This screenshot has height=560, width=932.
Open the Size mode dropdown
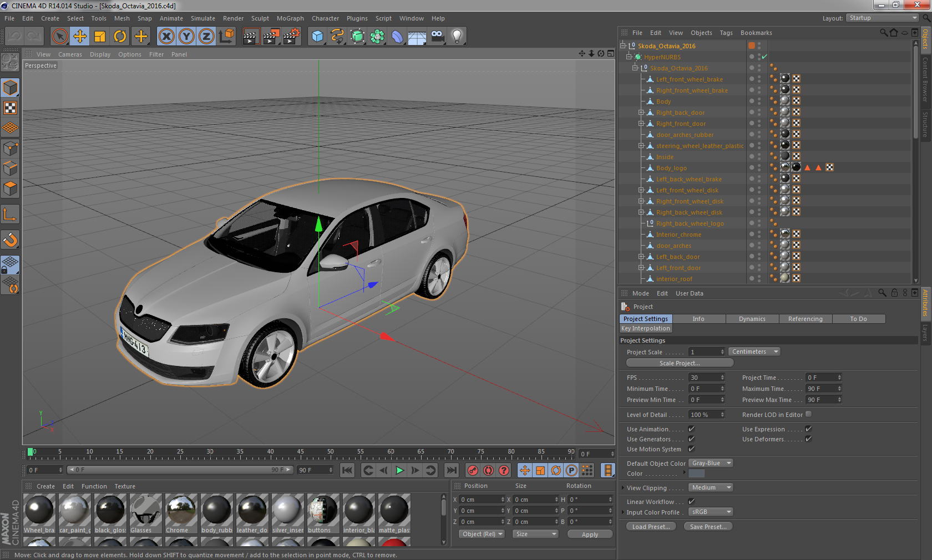535,534
